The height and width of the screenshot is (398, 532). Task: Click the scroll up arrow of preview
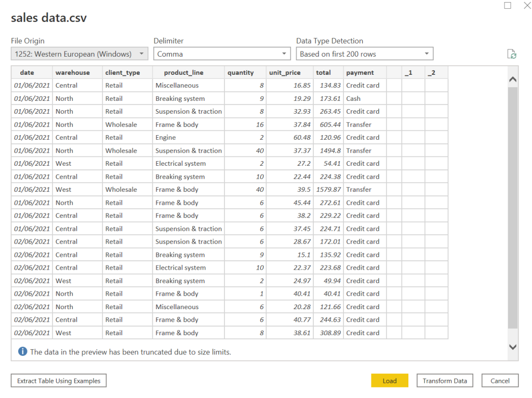click(513, 79)
